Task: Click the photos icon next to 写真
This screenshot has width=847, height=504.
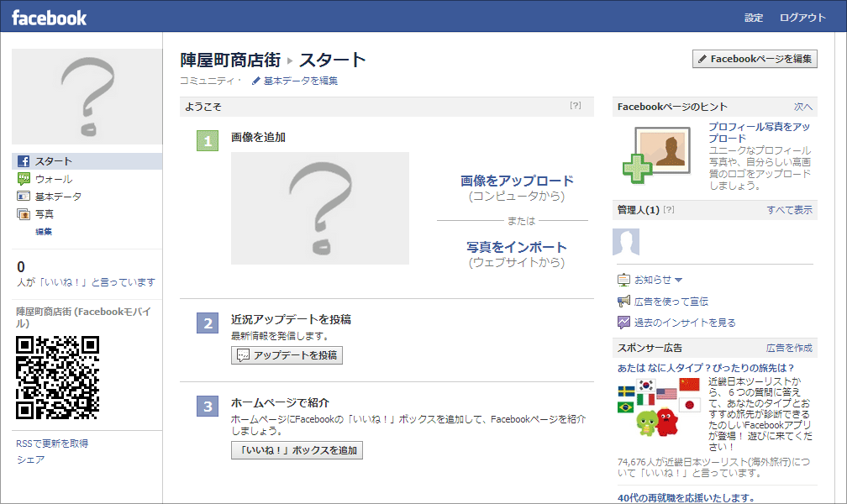Action: click(x=24, y=214)
